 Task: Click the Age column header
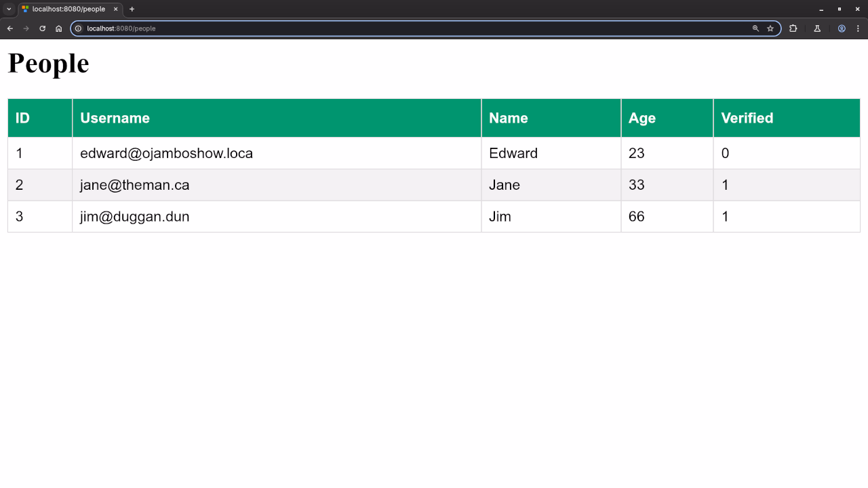(667, 118)
